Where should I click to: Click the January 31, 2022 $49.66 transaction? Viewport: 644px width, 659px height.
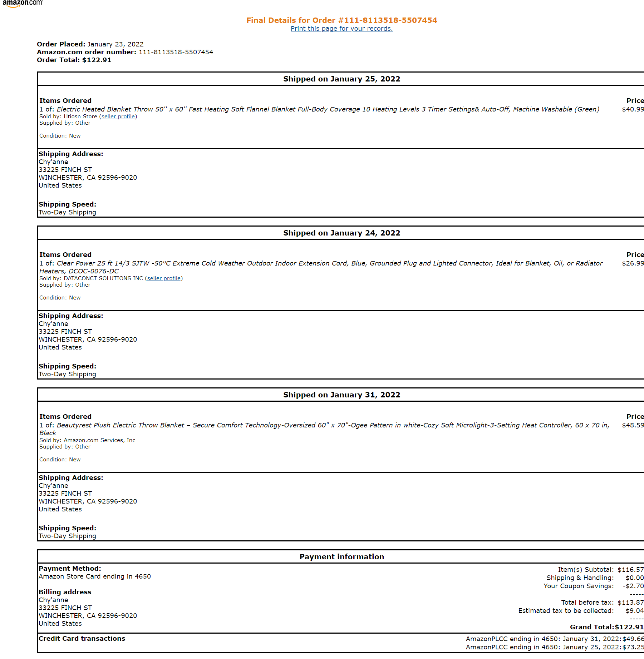(x=555, y=639)
